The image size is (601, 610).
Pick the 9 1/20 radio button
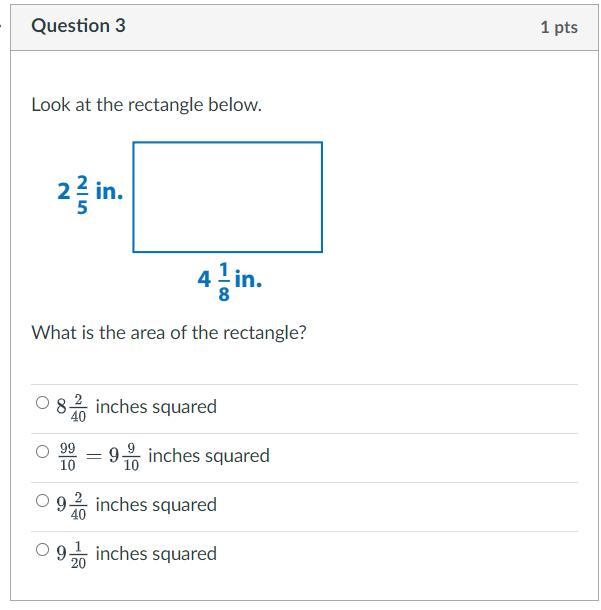click(x=42, y=550)
